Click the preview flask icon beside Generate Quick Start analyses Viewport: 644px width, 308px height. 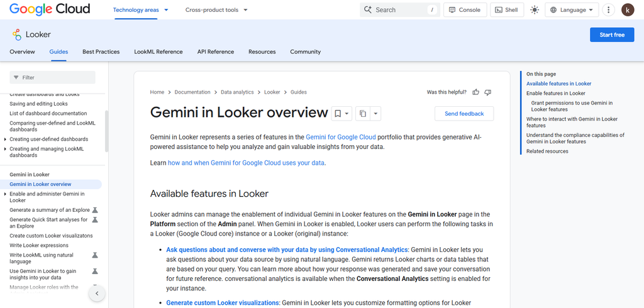point(95,220)
